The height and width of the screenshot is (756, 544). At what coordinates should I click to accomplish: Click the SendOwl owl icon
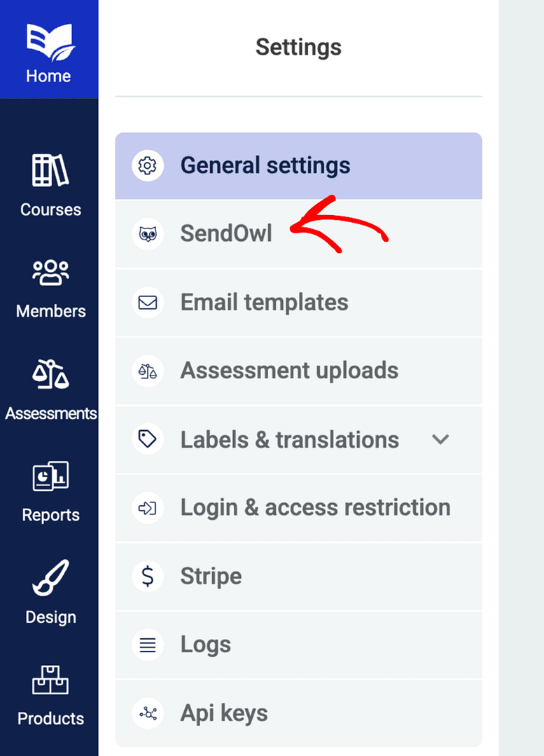[x=147, y=234]
